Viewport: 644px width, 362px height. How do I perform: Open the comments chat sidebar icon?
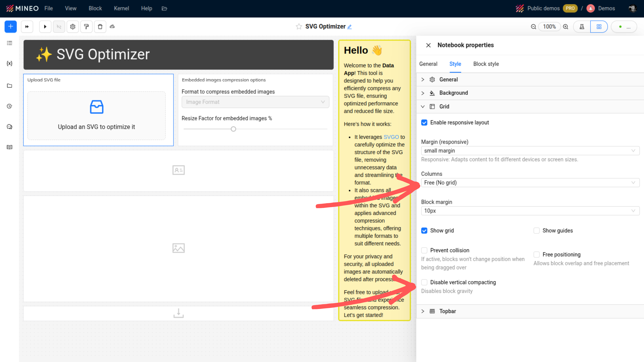(x=10, y=127)
